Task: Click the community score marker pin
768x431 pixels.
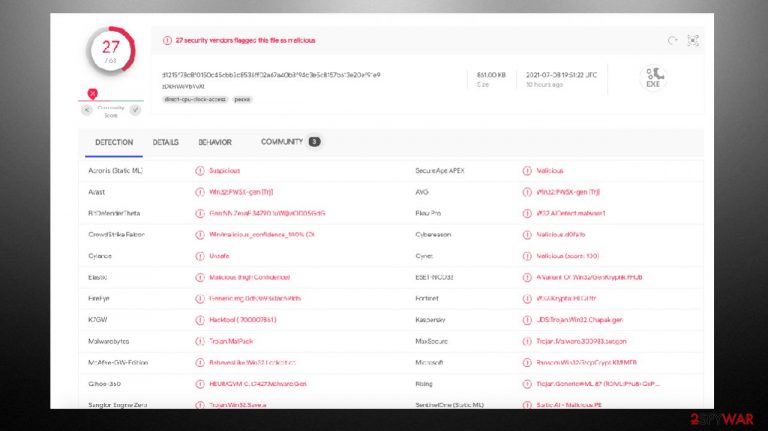Action: (x=92, y=94)
